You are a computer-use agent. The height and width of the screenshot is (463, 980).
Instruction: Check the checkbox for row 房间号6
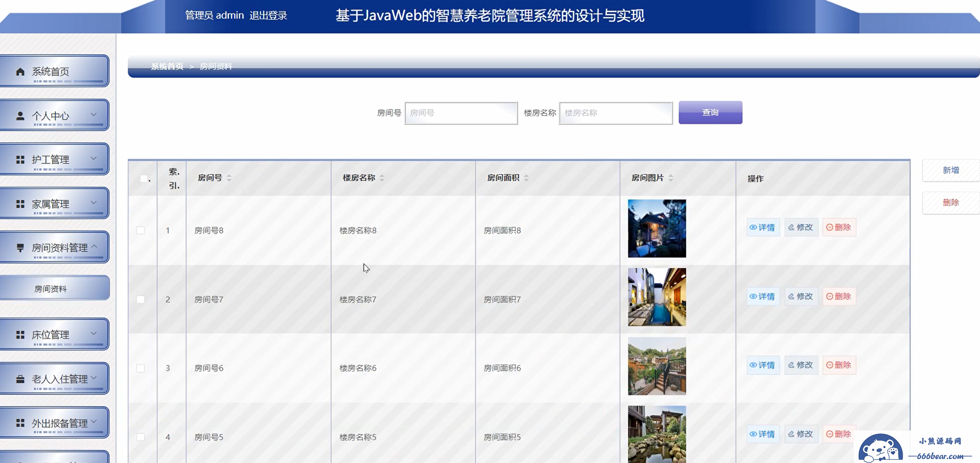(x=140, y=368)
